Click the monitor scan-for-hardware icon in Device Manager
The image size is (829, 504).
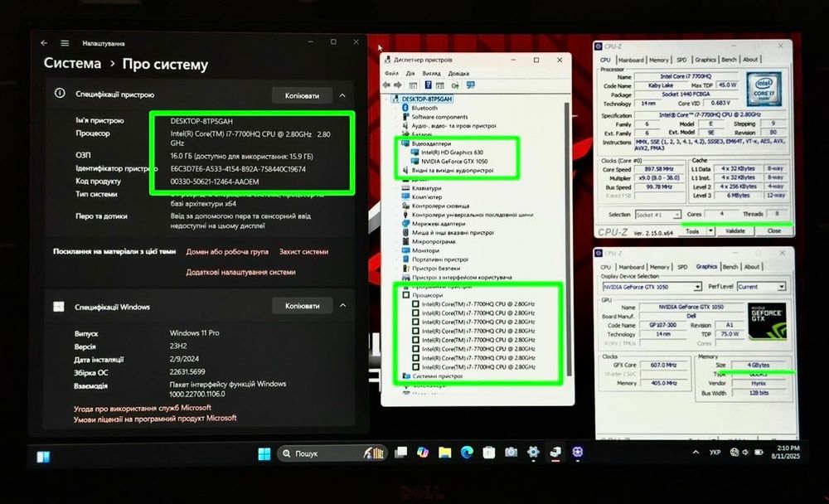point(470,85)
